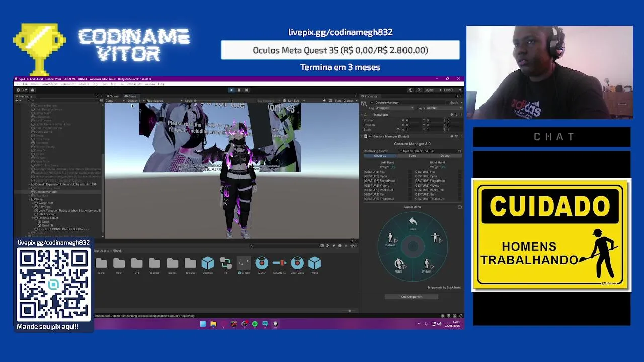Open the Textures folder
The height and width of the screenshot is (362, 644).
coord(190,265)
